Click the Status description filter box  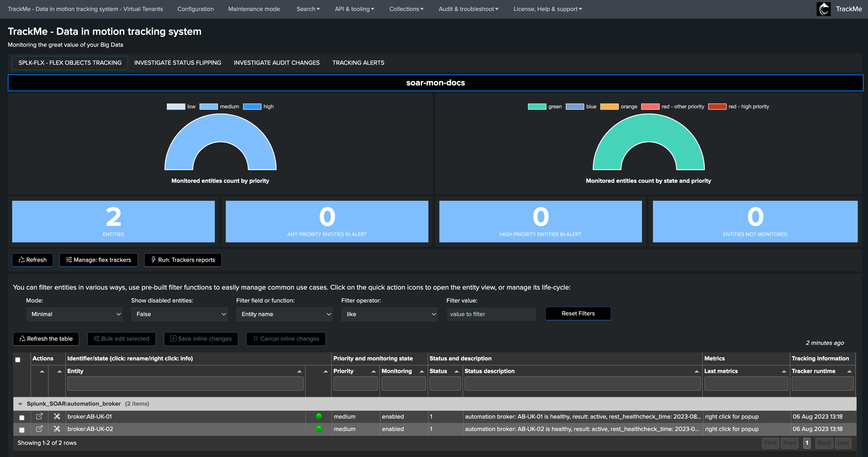(583, 384)
